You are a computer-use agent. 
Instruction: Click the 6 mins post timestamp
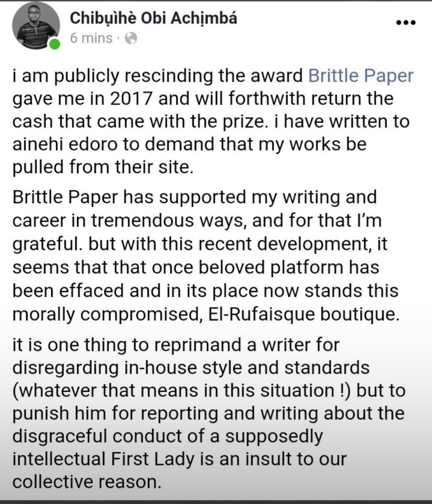click(x=91, y=38)
